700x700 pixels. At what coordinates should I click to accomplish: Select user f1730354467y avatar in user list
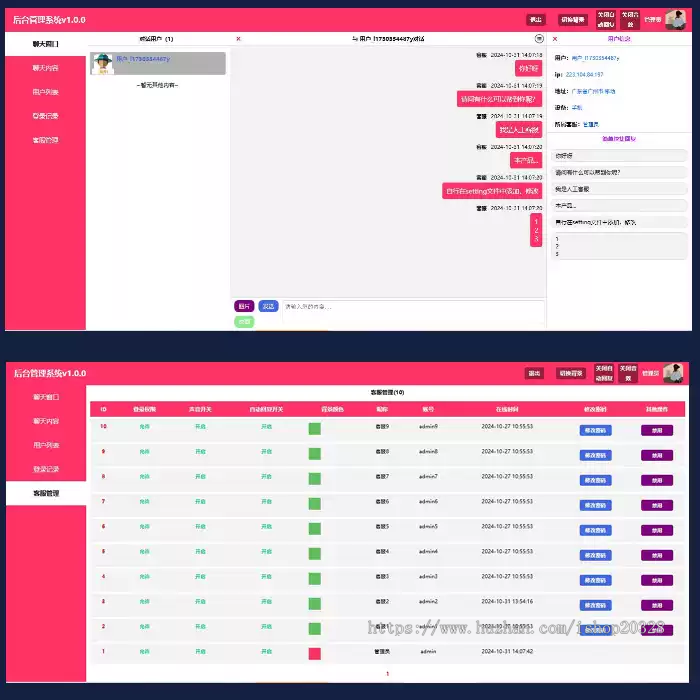tap(103, 63)
